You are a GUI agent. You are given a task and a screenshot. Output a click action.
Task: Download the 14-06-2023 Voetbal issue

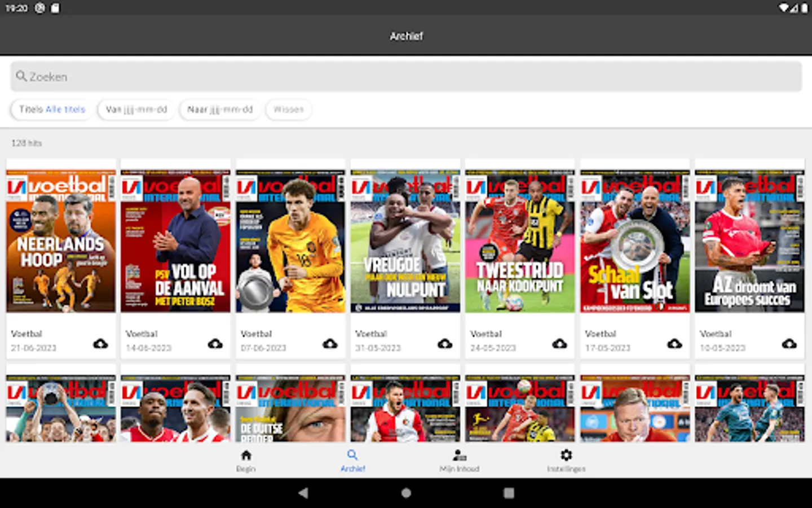215,343
